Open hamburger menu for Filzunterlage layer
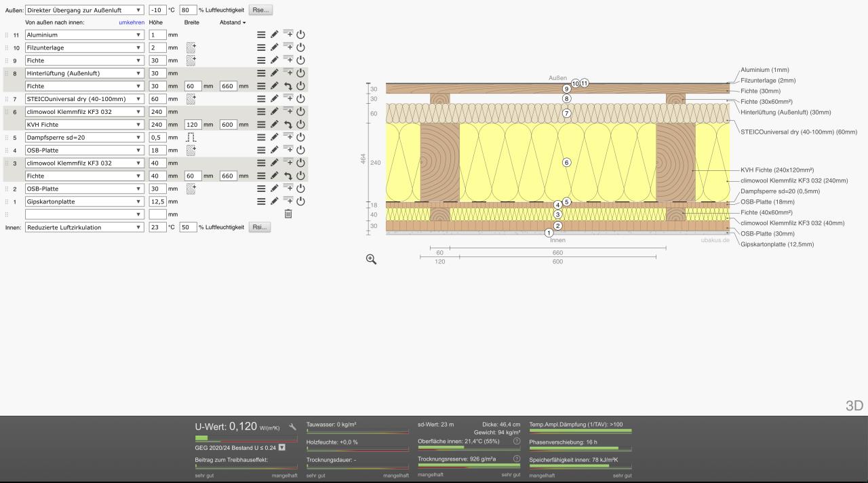This screenshot has width=868, height=483. pyautogui.click(x=261, y=47)
